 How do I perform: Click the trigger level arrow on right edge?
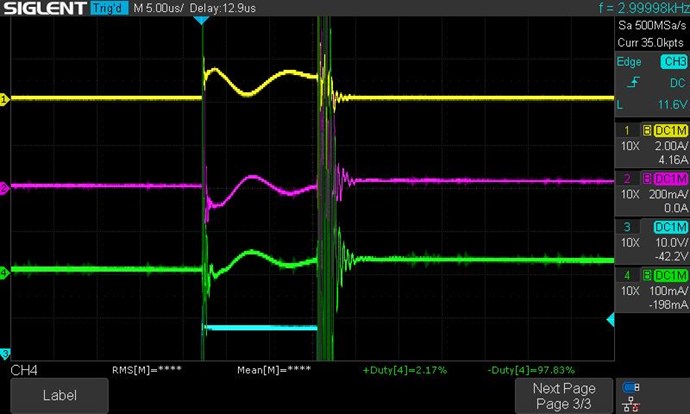click(611, 320)
